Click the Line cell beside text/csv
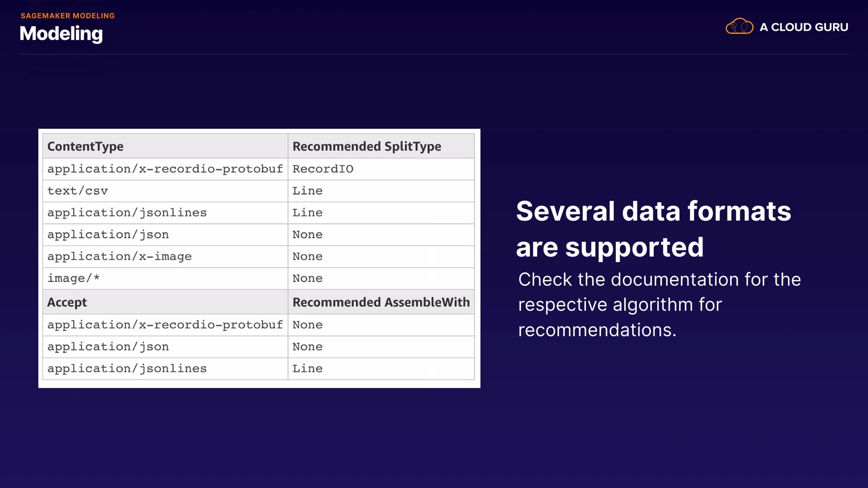The height and width of the screenshot is (488, 868). click(x=307, y=191)
